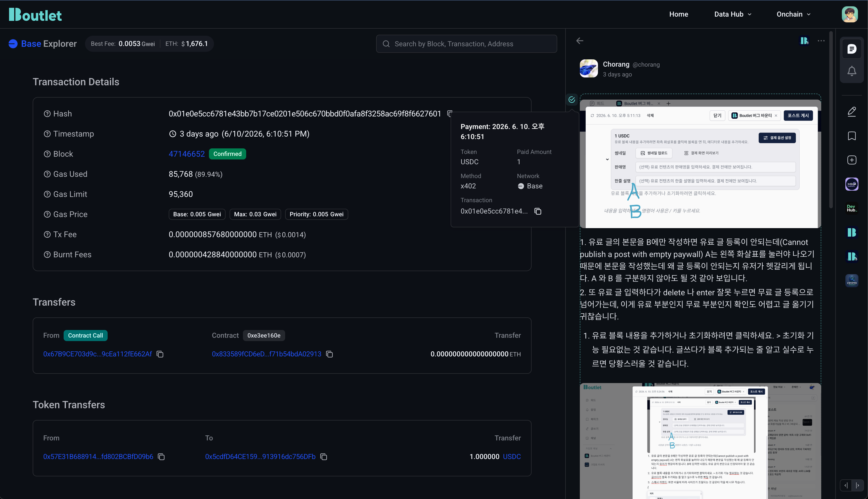This screenshot has width=868, height=499.
Task: Click the paid checkmark badge beside the post
Action: pyautogui.click(x=572, y=99)
